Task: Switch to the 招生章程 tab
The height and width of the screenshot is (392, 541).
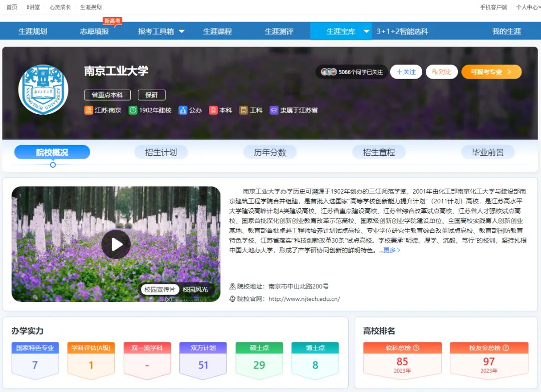Action: click(x=379, y=152)
